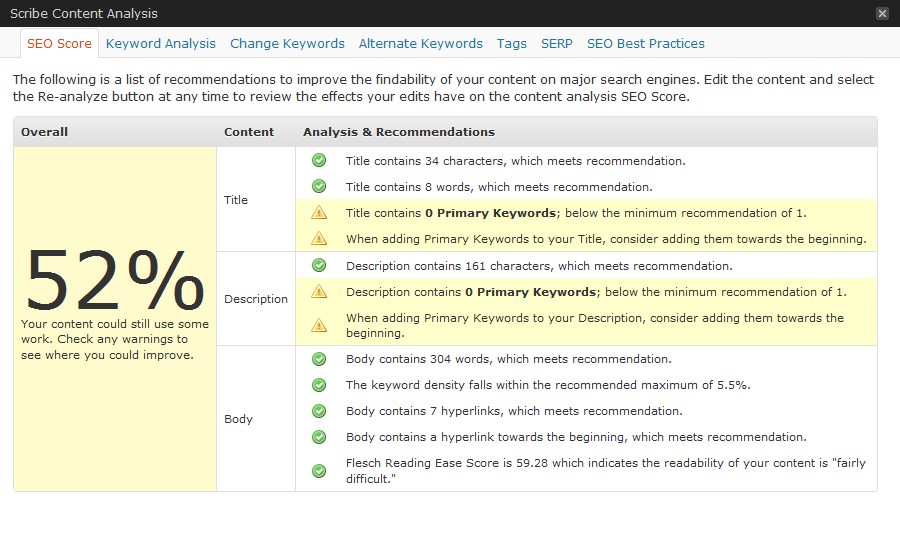Screen dimensions: 900x555
Task: Click green check for Flesch Reading Ease
Action: [319, 471]
